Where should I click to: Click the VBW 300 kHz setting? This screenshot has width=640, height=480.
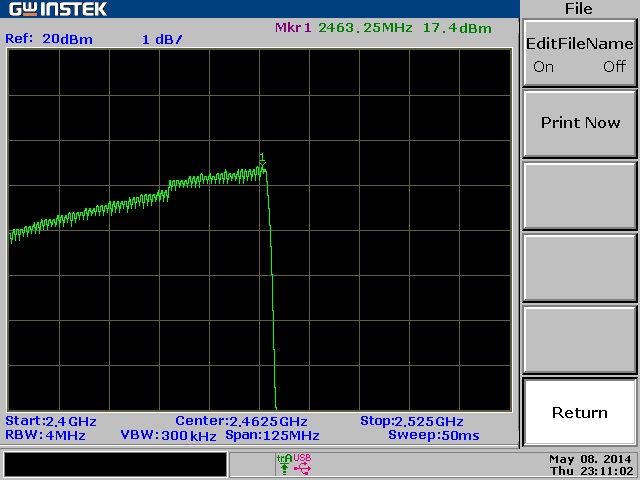click(168, 436)
